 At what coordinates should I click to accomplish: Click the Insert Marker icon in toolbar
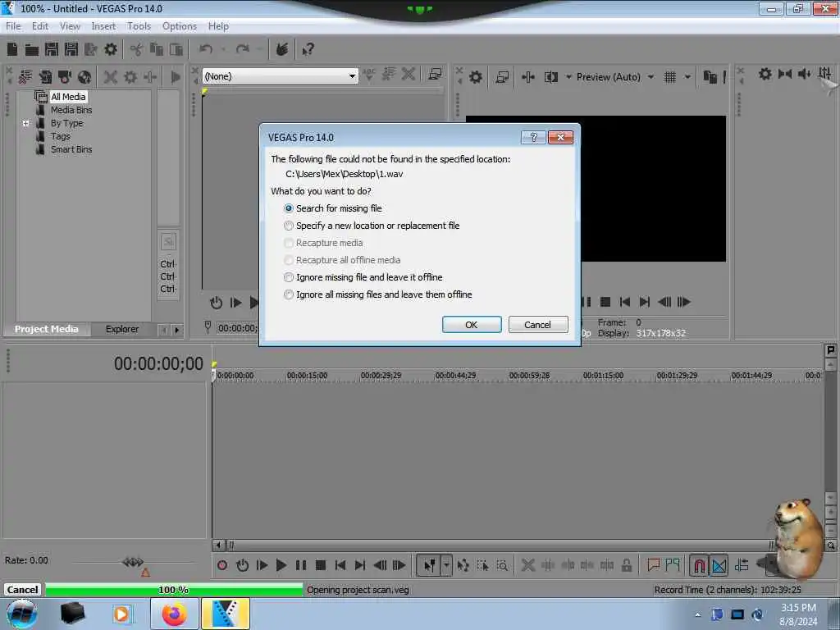click(x=653, y=564)
